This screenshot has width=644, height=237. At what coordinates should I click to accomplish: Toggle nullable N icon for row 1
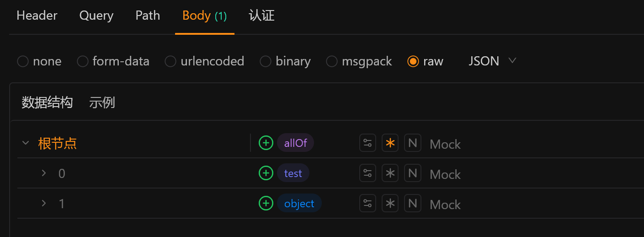coord(412,203)
